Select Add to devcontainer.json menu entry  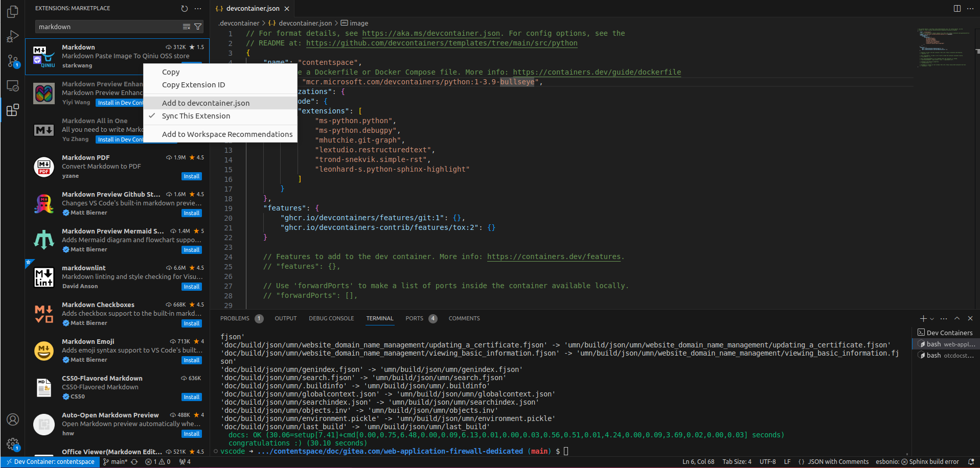220,103
